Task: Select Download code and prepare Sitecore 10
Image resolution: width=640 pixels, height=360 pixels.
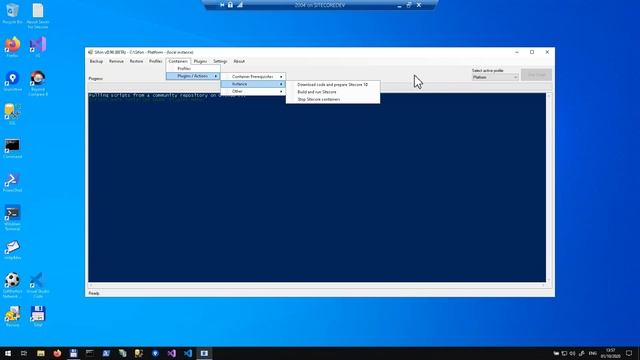Action: click(333, 84)
